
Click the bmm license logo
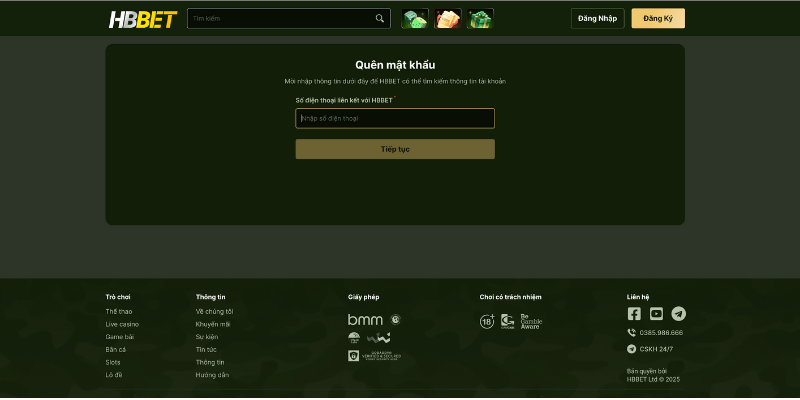click(x=365, y=319)
